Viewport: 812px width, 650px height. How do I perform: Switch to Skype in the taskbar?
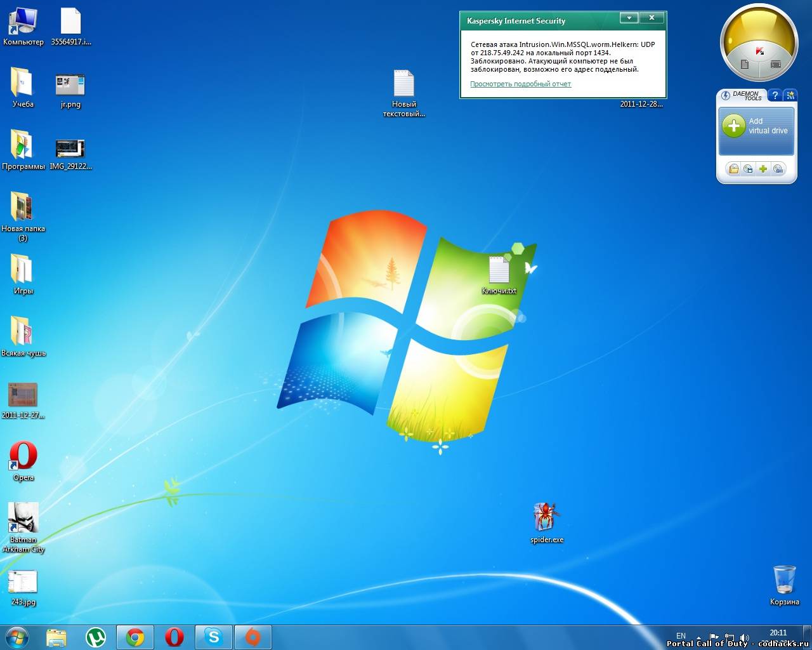pos(214,637)
